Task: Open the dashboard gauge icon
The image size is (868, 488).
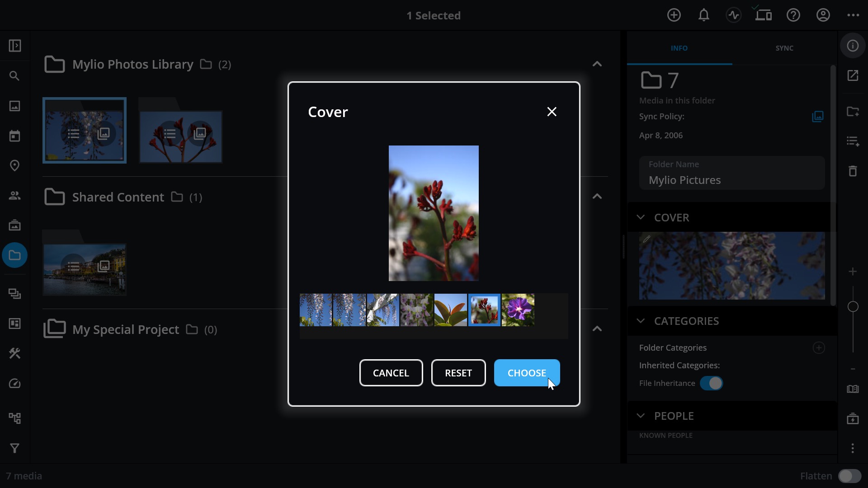Action: (15, 384)
